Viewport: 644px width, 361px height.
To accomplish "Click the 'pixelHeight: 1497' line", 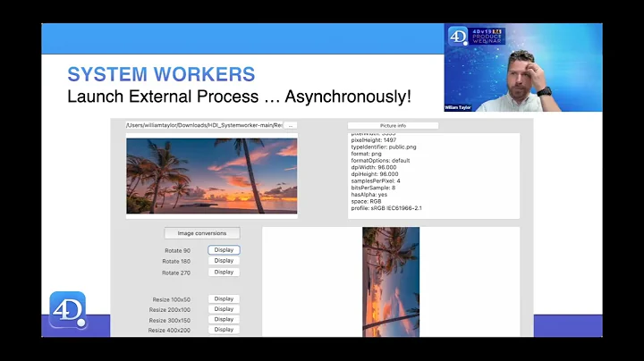I will click(373, 140).
